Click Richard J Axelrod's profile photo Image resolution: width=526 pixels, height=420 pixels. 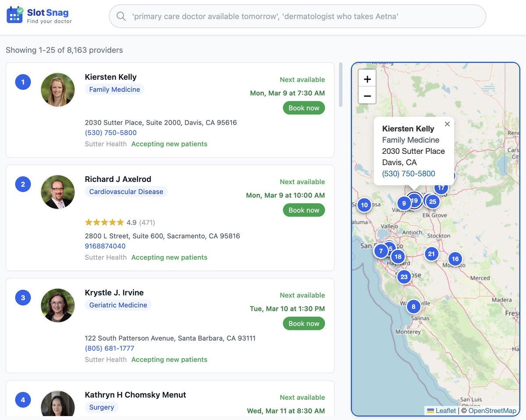(x=58, y=192)
